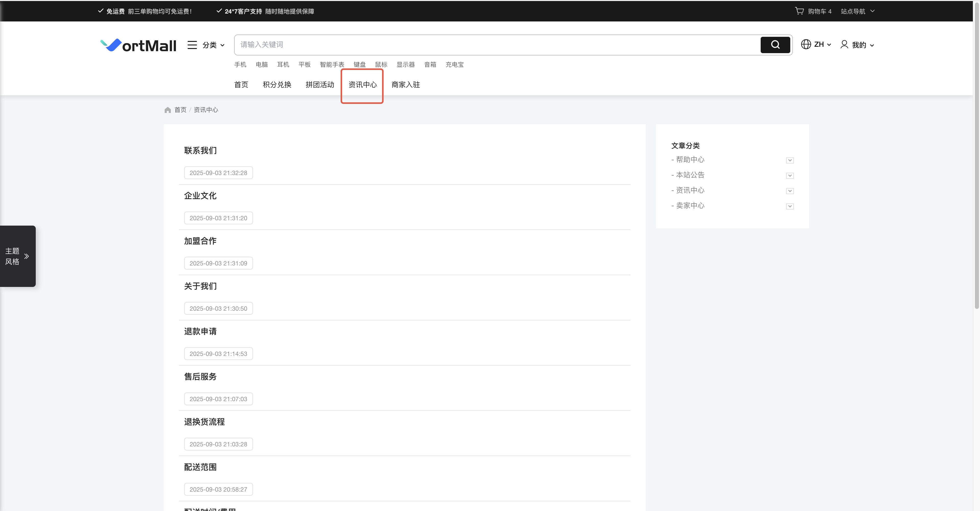Click the home icon in breadcrumb

coord(168,110)
